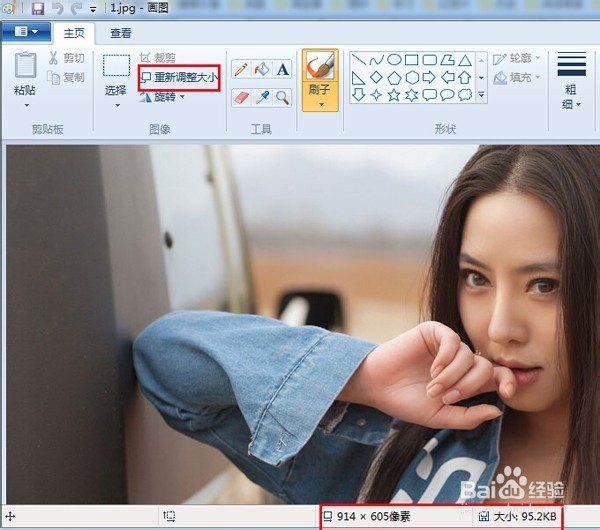Pick the Oval callout shape
600x530 pixels.
click(447, 95)
